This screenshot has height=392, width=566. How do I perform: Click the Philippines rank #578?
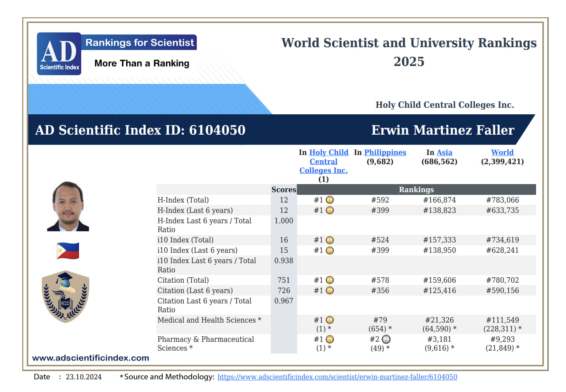(380, 280)
